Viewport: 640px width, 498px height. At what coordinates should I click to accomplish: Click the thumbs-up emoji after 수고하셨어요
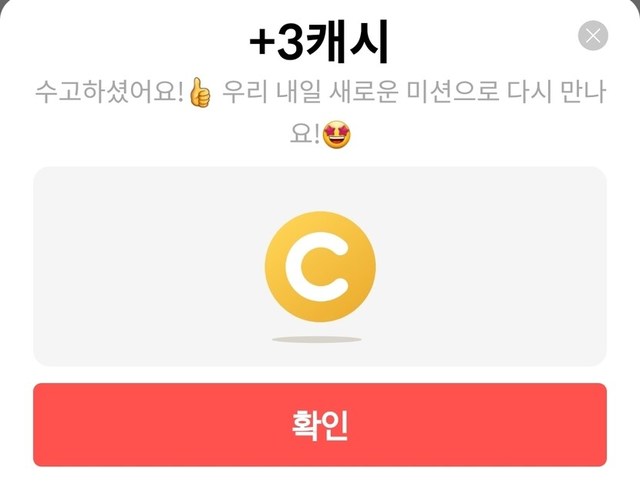(x=200, y=93)
